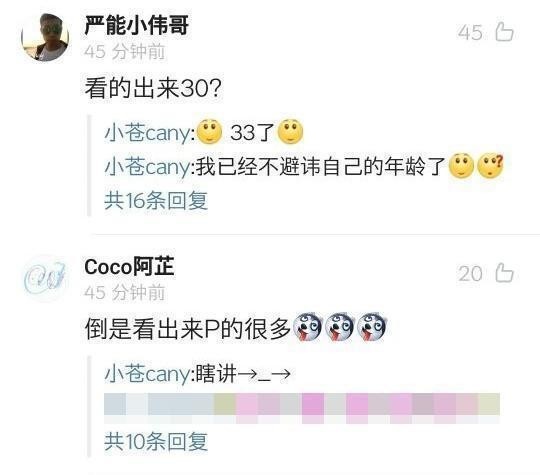The height and width of the screenshot is (475, 540).
Task: Select the comment 倒是看出来P的很多
Action: 188,329
